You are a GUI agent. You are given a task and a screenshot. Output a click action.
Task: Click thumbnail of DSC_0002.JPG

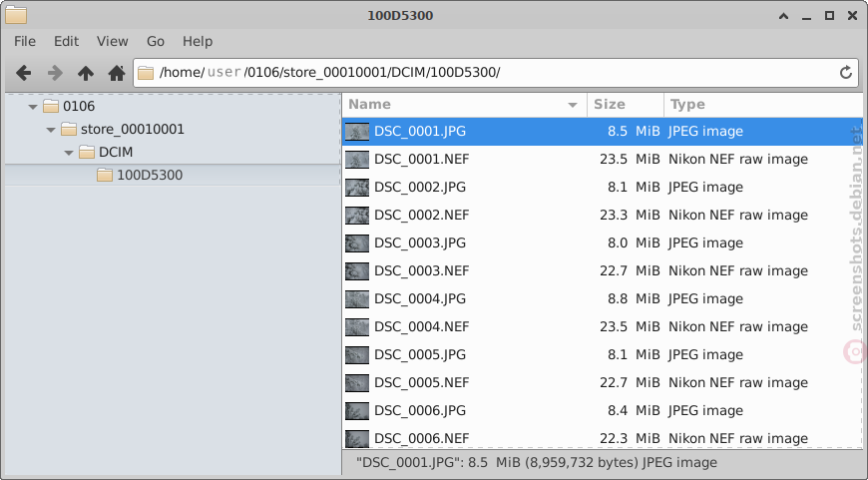pos(357,188)
